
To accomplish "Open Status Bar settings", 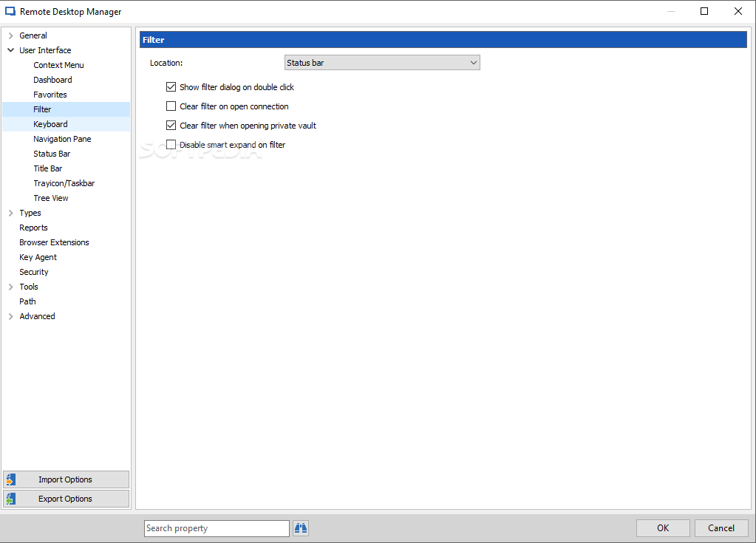I will pos(52,154).
